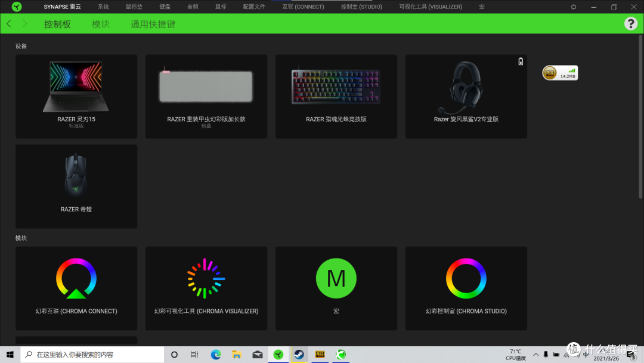Select the RAZER 毒蝰 mouse device

(76, 186)
